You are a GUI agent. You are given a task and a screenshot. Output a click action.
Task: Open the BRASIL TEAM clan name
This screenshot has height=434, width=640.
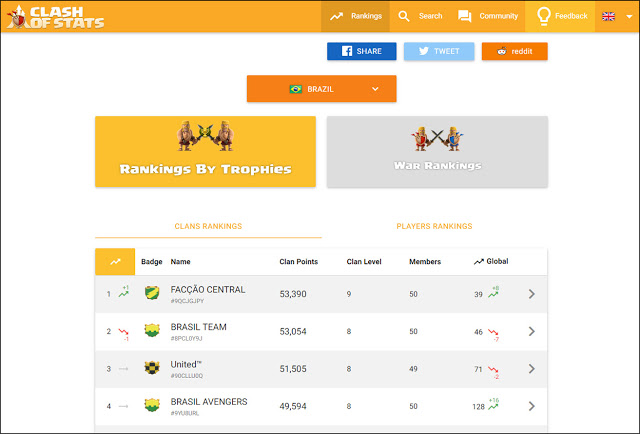click(198, 327)
